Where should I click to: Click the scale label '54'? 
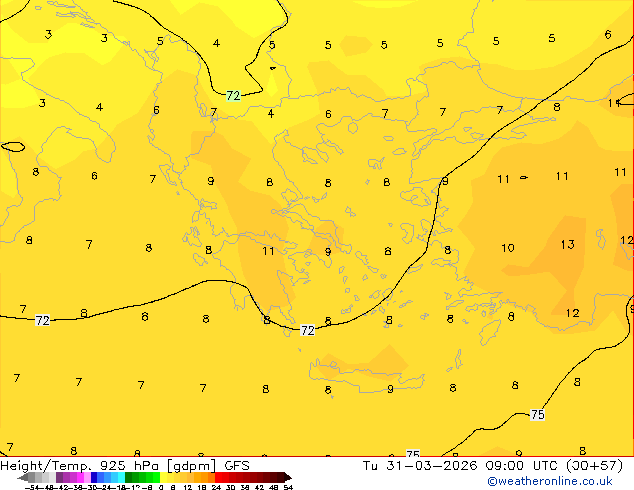pyautogui.click(x=289, y=488)
